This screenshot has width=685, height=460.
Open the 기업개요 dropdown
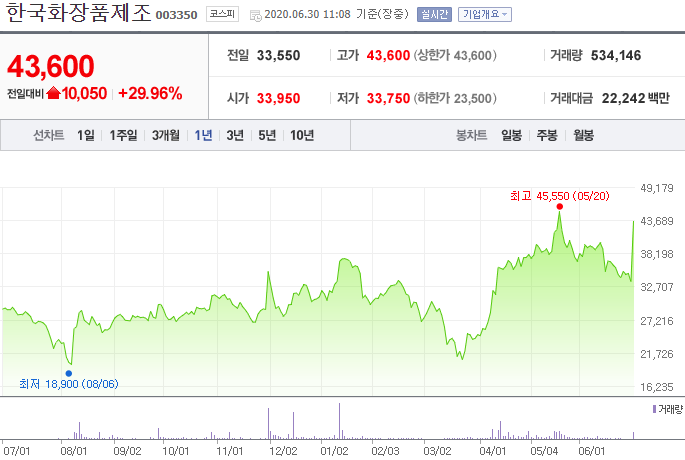click(x=484, y=14)
